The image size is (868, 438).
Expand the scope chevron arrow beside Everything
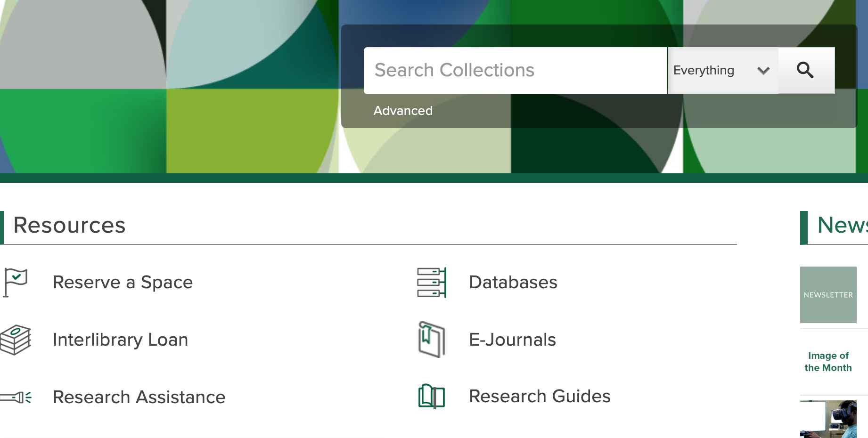point(763,71)
